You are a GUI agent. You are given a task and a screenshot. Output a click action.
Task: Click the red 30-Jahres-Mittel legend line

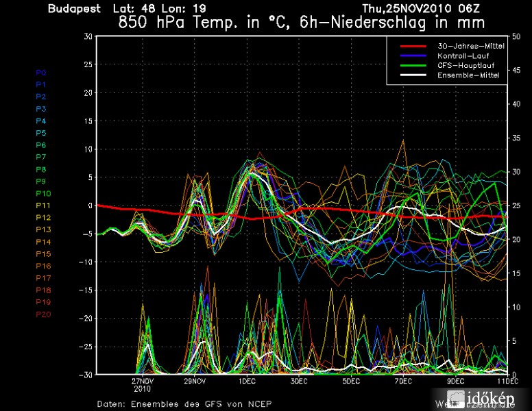(x=413, y=46)
